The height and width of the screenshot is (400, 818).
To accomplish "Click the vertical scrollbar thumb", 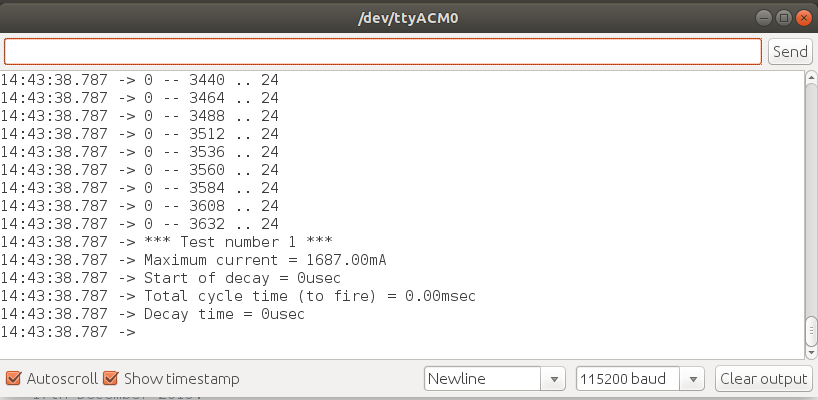I will (811, 329).
